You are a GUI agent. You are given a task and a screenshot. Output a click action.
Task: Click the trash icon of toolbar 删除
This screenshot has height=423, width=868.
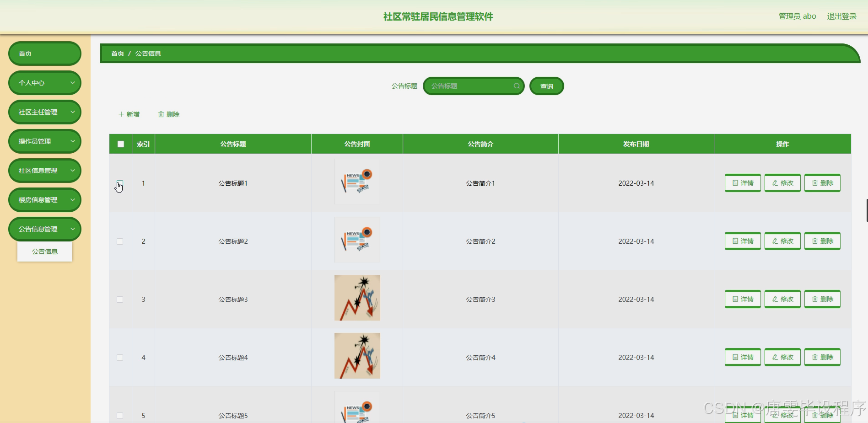(161, 114)
